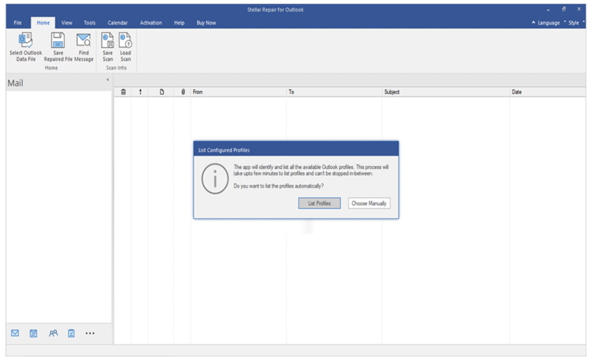Switch to Mail view icon in sidebar
This screenshot has height=364, width=595.
[x=15, y=333]
